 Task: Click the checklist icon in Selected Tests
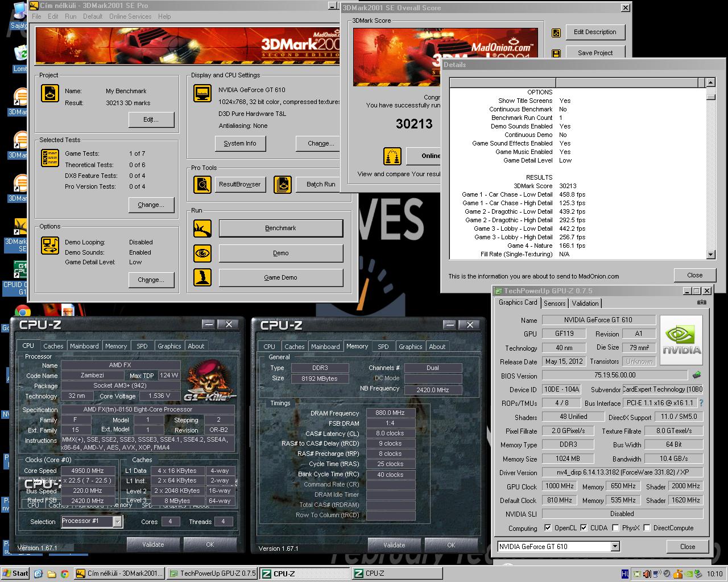pyautogui.click(x=50, y=157)
